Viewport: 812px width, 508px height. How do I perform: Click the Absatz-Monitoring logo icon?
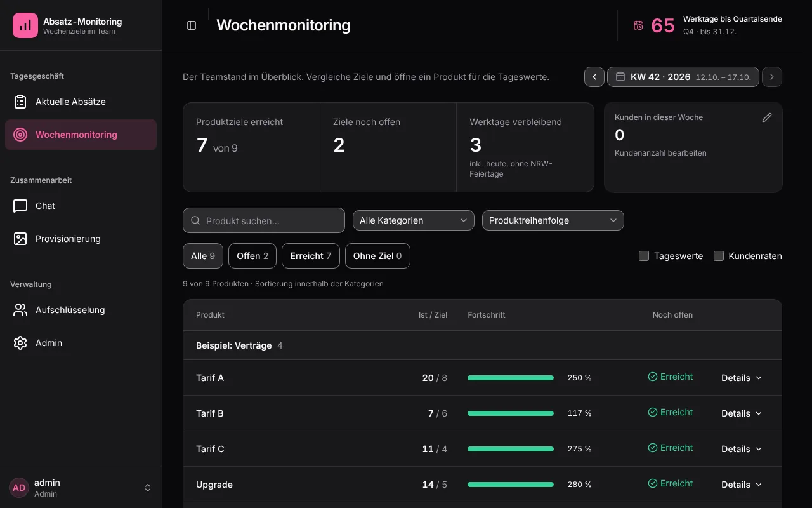click(25, 25)
